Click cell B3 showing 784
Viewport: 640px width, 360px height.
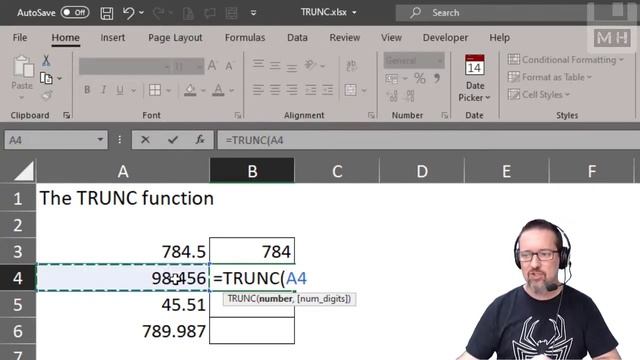(252, 251)
